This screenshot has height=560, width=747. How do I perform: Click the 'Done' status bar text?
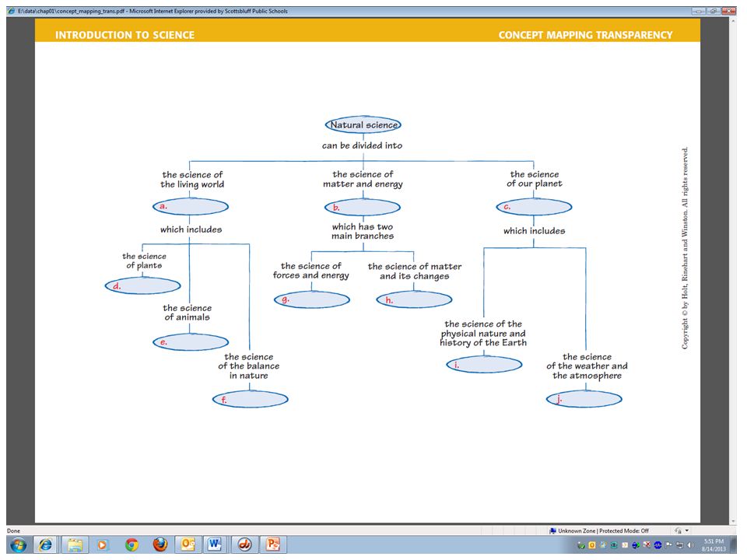pyautogui.click(x=13, y=531)
